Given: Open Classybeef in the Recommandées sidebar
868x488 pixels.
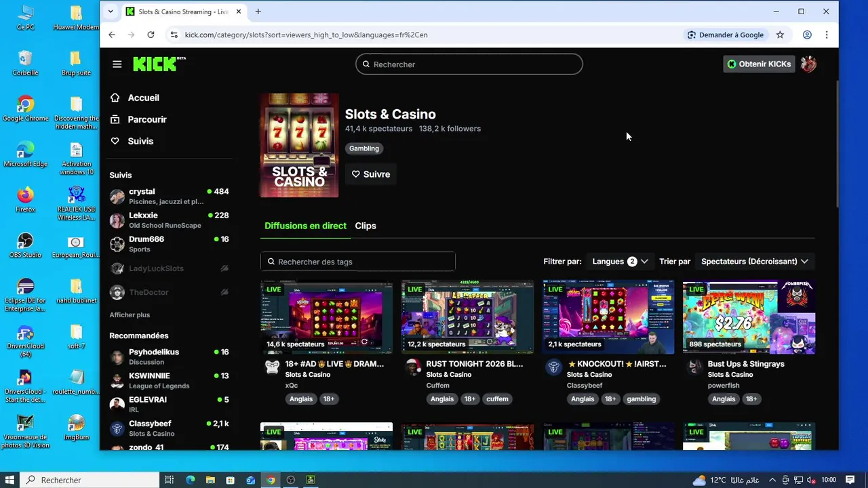Looking at the screenshot, I should (170, 428).
